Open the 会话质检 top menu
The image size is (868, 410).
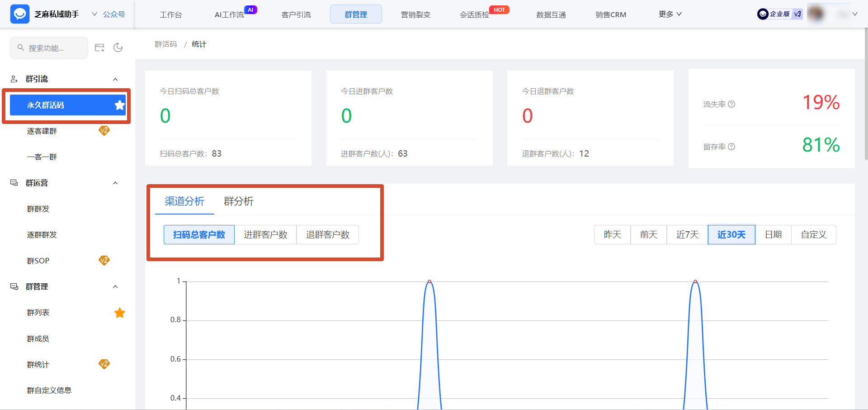(474, 14)
